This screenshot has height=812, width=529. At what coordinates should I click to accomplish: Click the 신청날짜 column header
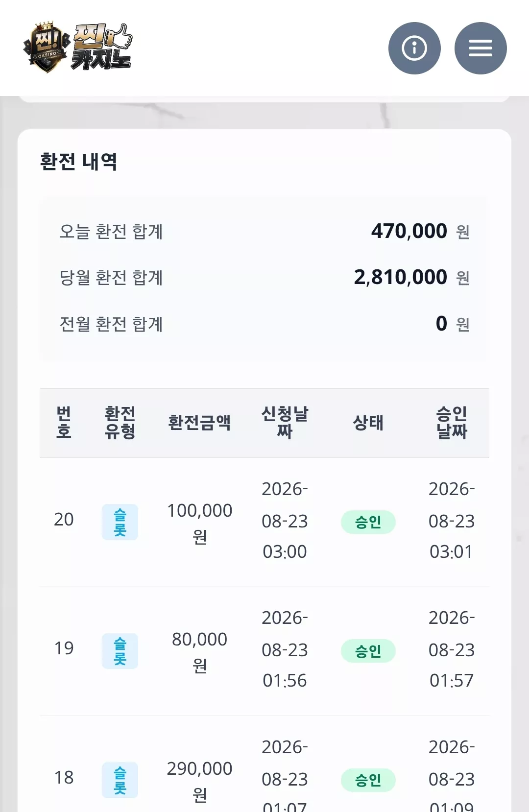tap(285, 423)
